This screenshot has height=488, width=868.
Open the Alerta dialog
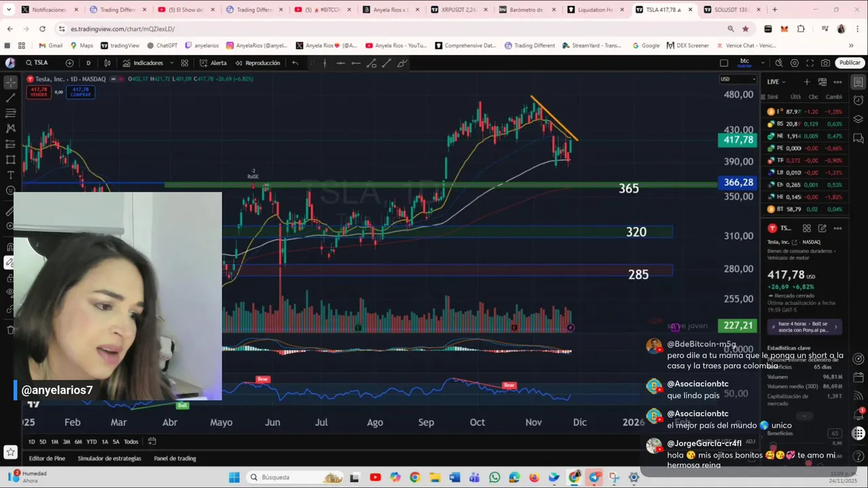pyautogui.click(x=213, y=63)
